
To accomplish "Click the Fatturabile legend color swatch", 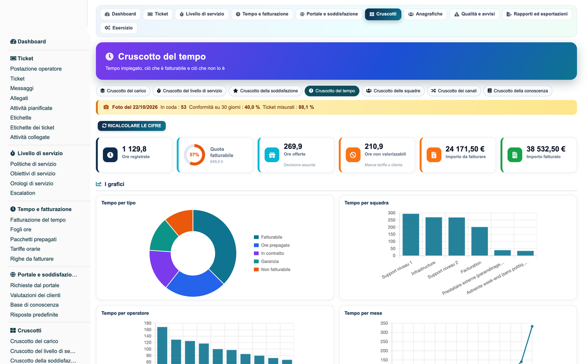I will click(256, 237).
